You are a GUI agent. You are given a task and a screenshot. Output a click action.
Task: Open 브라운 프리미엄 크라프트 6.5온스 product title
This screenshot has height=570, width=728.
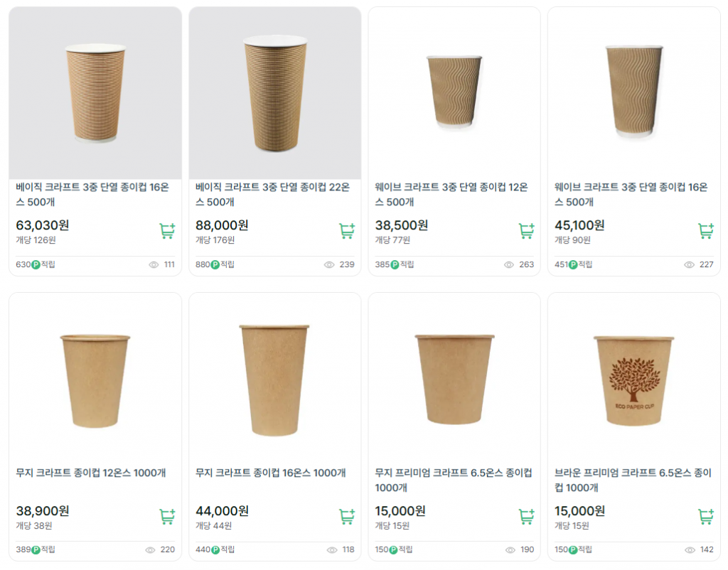633,480
